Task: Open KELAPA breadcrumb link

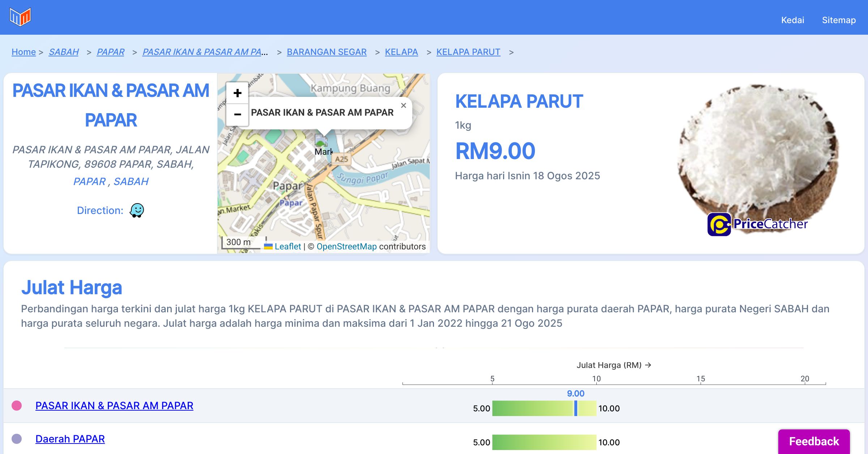Action: pyautogui.click(x=401, y=52)
